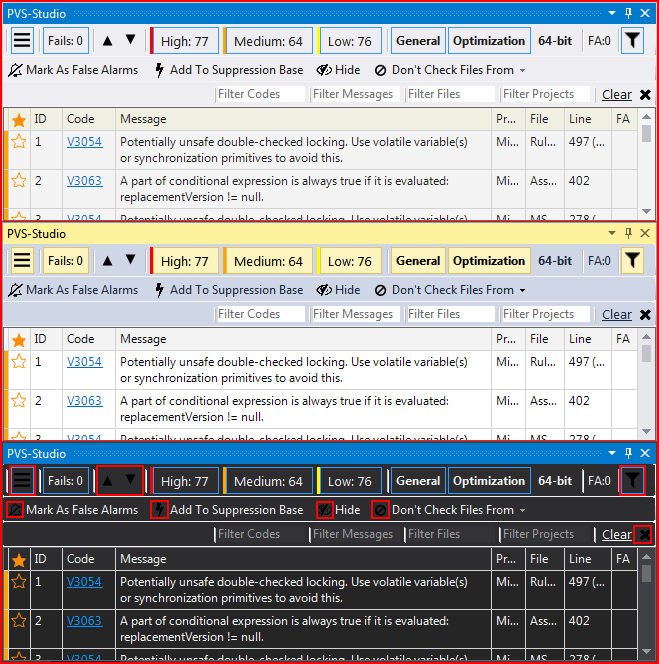Toggle Medium: 64 filter in the yellow-themed panel
This screenshot has width=659, height=664.
click(x=267, y=261)
